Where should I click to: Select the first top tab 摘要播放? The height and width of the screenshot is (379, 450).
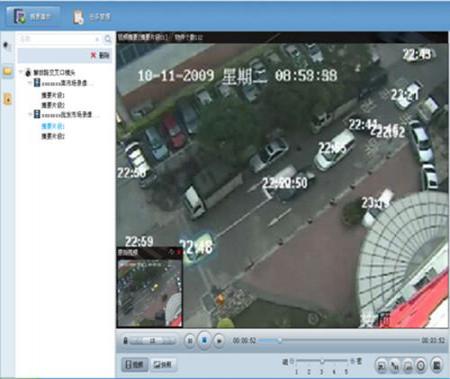point(33,16)
